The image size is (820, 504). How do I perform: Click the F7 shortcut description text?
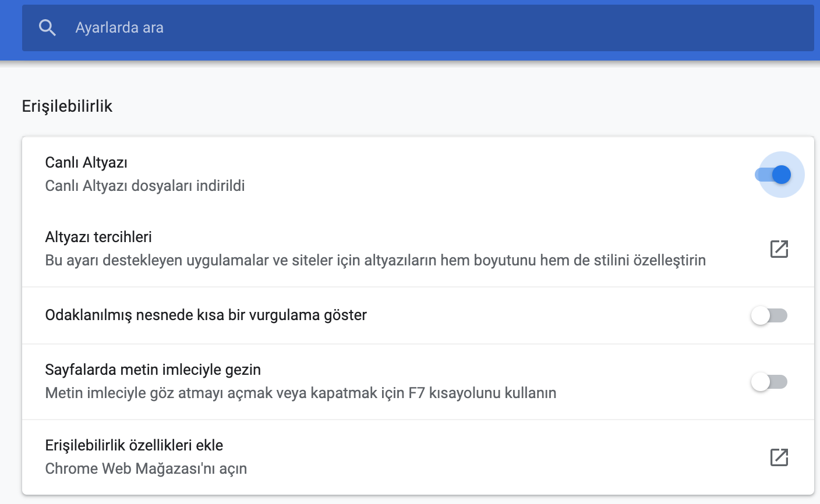301,393
